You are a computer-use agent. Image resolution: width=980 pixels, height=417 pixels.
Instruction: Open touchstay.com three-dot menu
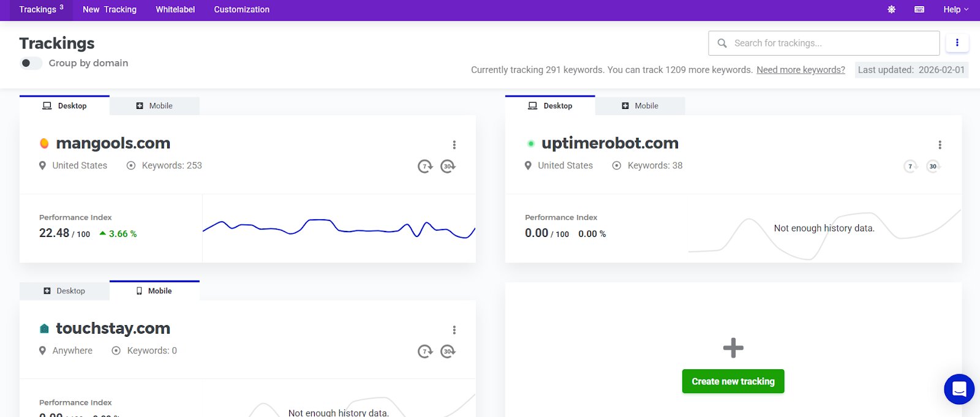[454, 330]
